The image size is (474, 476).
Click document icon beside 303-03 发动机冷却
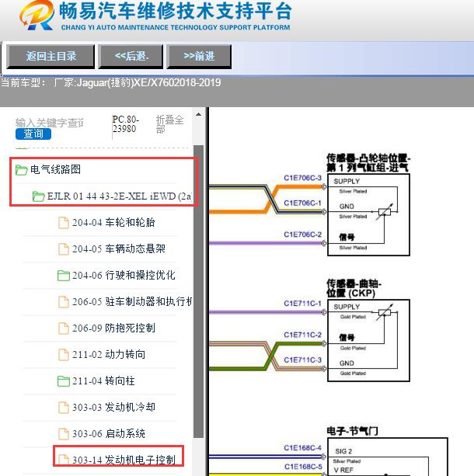click(x=63, y=408)
